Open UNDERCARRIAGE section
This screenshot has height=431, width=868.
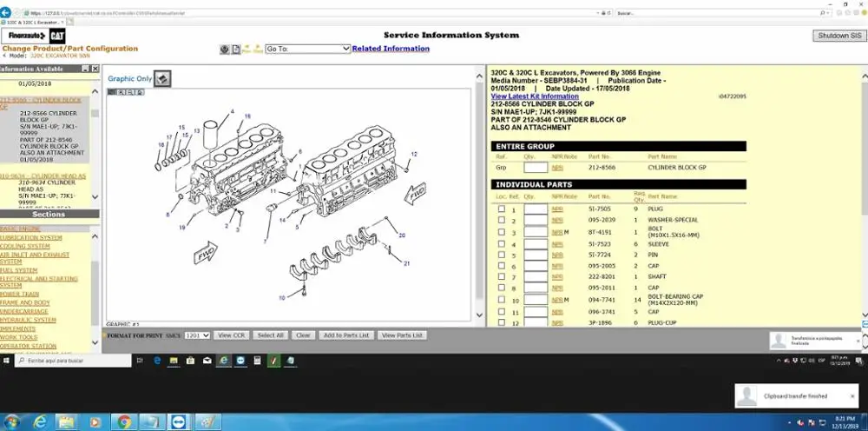pyautogui.click(x=23, y=311)
